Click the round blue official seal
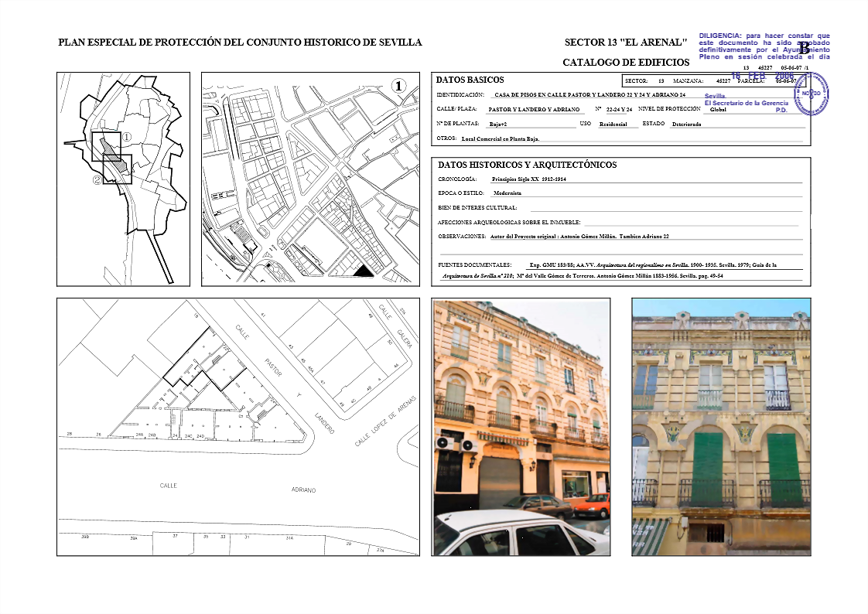The width and height of the screenshot is (868, 614). tap(812, 93)
